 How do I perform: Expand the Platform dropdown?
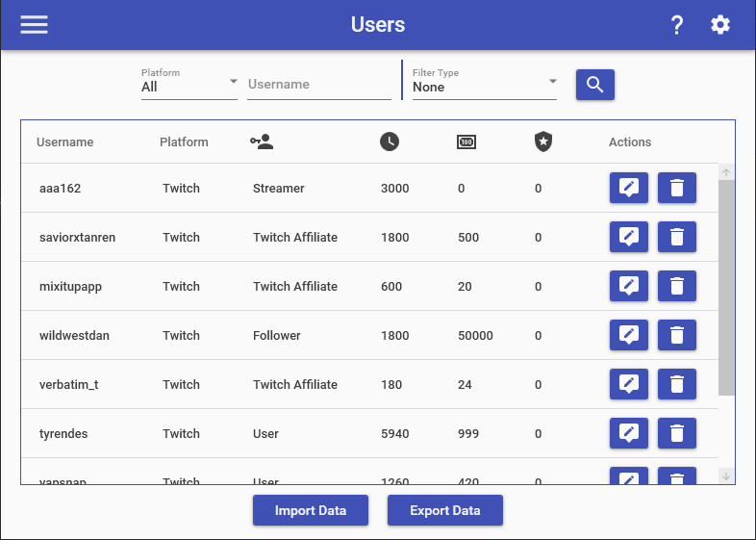pos(189,85)
